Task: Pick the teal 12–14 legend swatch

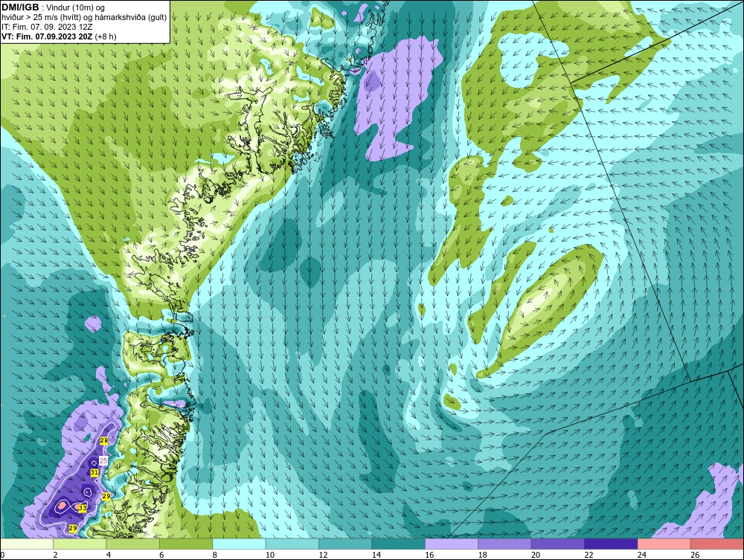Action: tap(345, 544)
